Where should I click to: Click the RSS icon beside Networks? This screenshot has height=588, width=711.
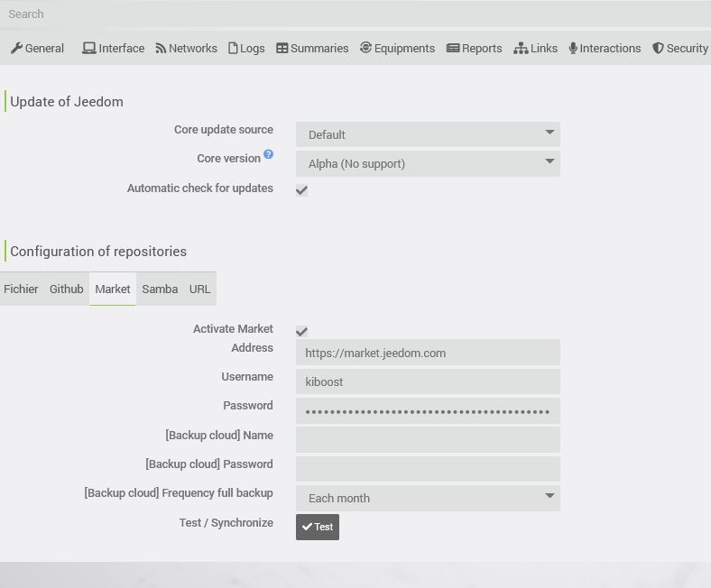[161, 49]
